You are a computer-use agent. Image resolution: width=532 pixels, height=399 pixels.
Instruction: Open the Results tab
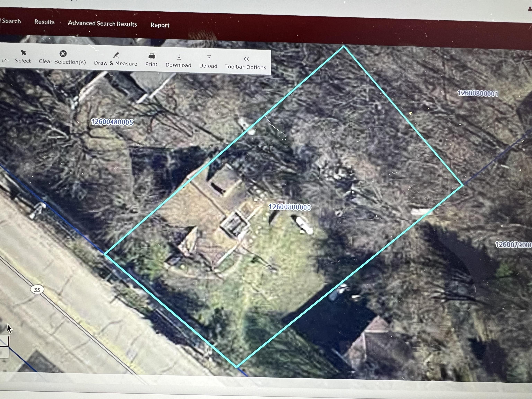click(x=45, y=22)
